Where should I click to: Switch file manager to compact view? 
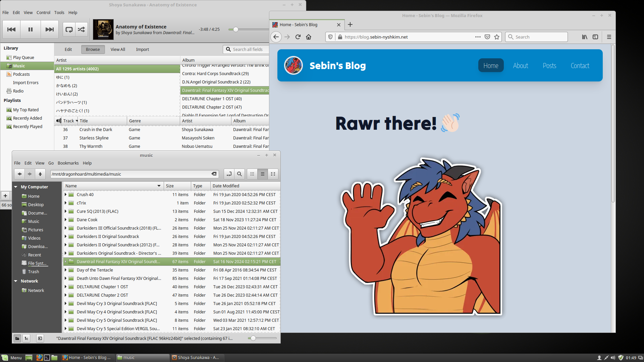pyautogui.click(x=273, y=174)
